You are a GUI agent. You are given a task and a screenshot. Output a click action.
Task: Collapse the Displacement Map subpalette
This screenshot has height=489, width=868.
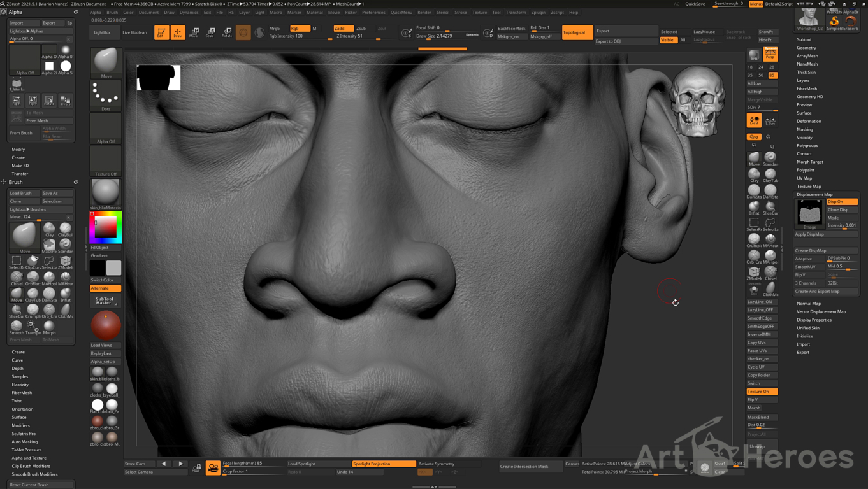point(814,194)
